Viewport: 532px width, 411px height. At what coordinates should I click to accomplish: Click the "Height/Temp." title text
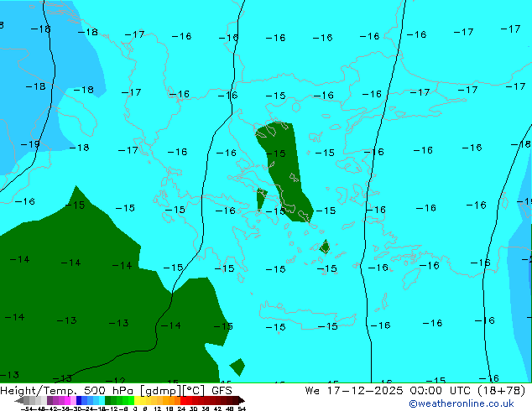(x=39, y=390)
